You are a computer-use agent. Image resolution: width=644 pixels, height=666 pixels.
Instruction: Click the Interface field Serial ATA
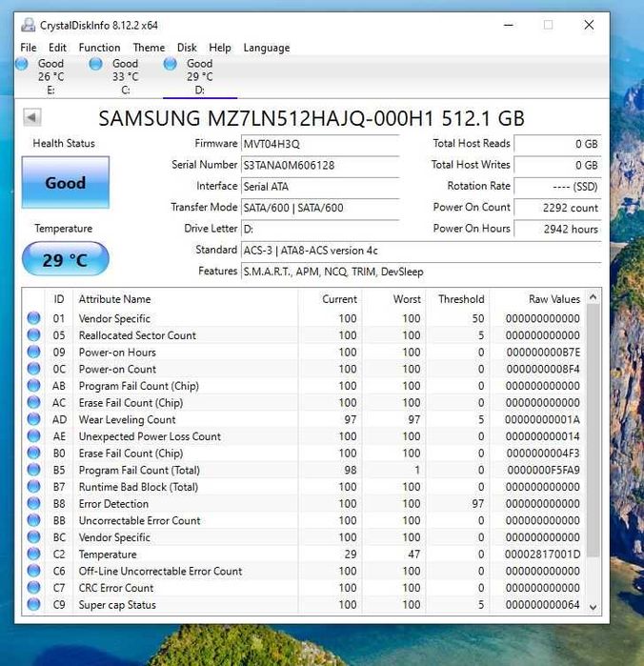click(320, 187)
